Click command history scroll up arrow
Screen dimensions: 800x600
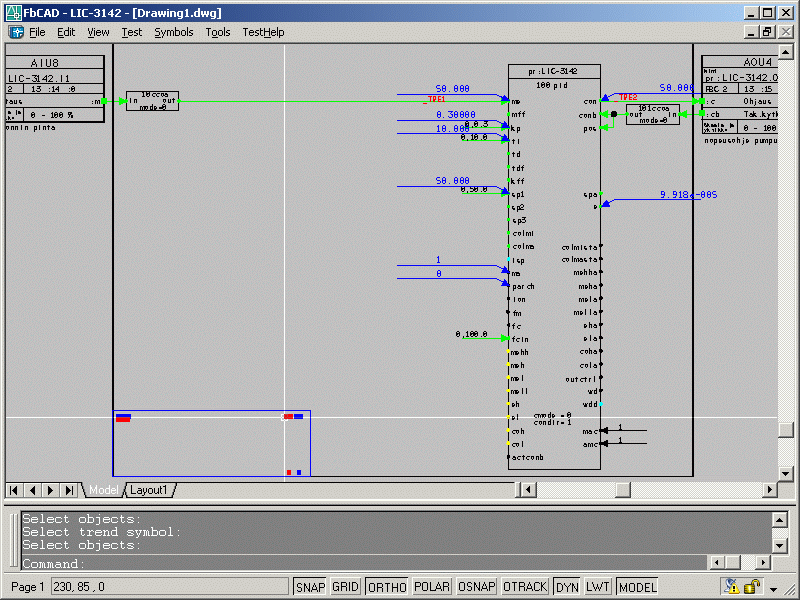(779, 520)
